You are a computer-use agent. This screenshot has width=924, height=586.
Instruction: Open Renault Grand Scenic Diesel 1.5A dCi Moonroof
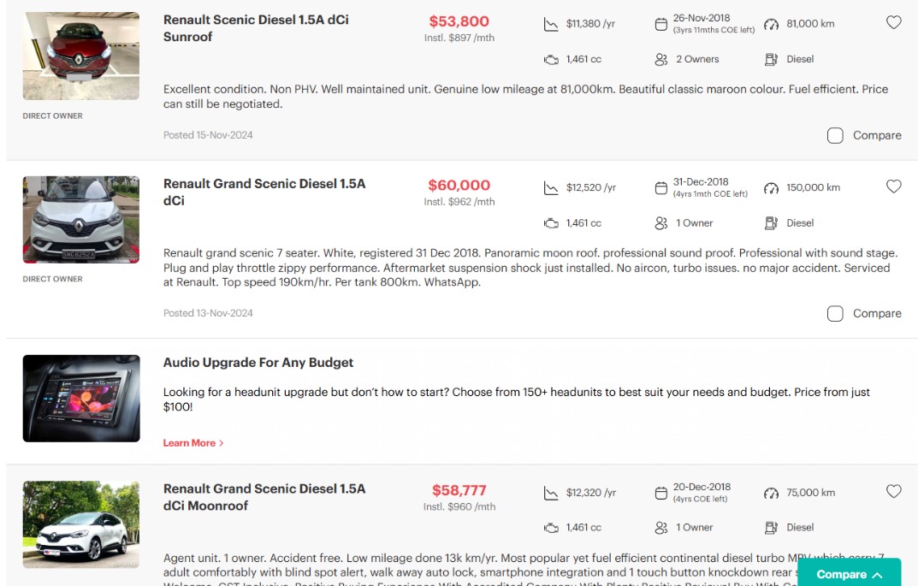point(264,497)
